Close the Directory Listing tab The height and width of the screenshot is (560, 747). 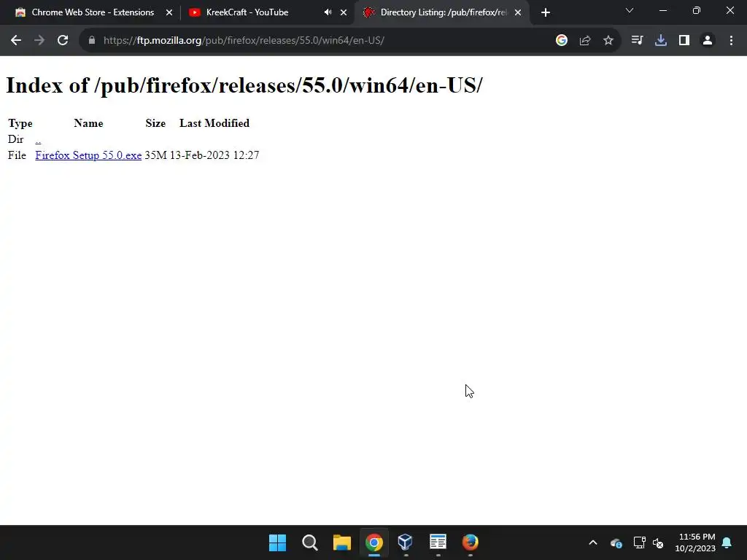pyautogui.click(x=518, y=12)
